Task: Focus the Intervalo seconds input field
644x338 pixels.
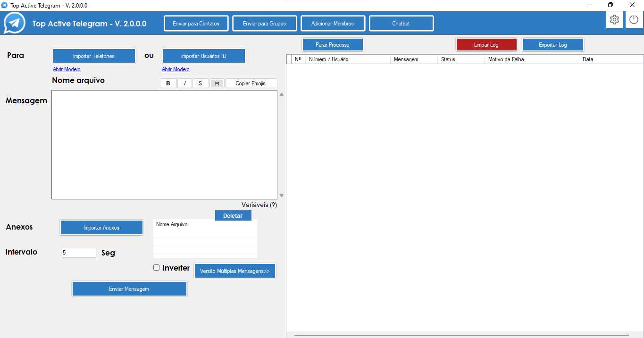Action: (79, 253)
